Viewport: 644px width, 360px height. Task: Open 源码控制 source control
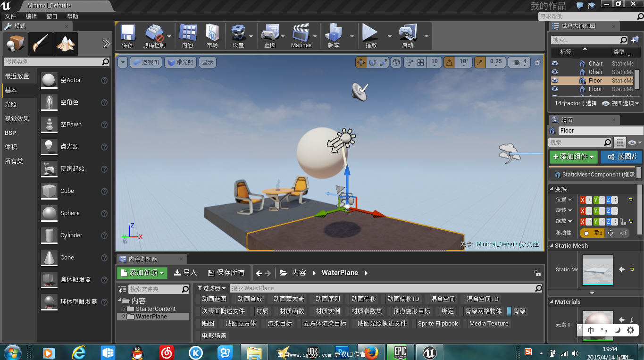[154, 35]
